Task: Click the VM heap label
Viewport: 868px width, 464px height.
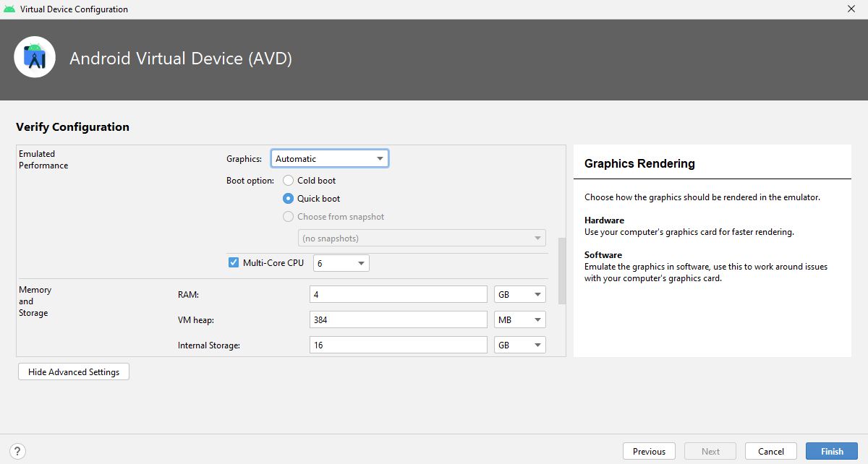Action: pos(196,320)
